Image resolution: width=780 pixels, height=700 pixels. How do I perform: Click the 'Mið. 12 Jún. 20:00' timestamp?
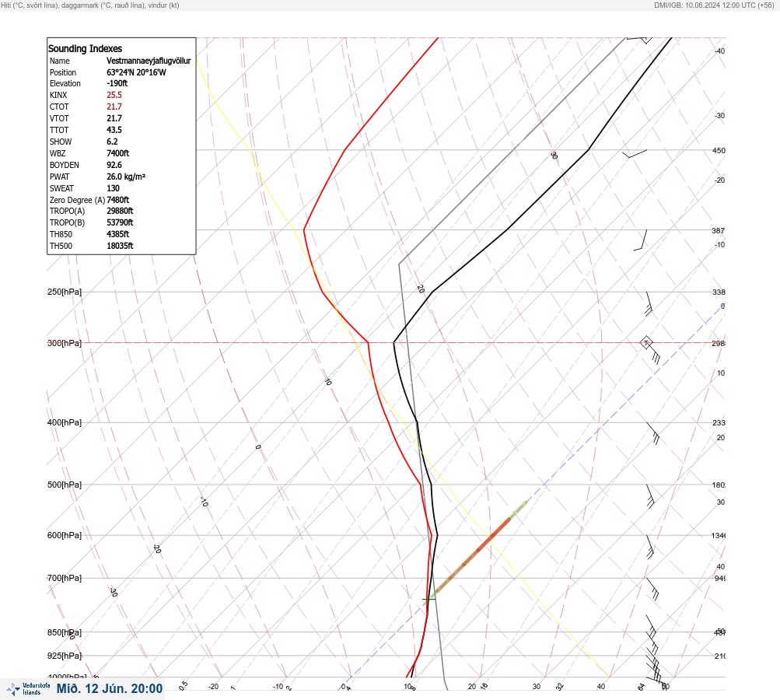(x=110, y=688)
